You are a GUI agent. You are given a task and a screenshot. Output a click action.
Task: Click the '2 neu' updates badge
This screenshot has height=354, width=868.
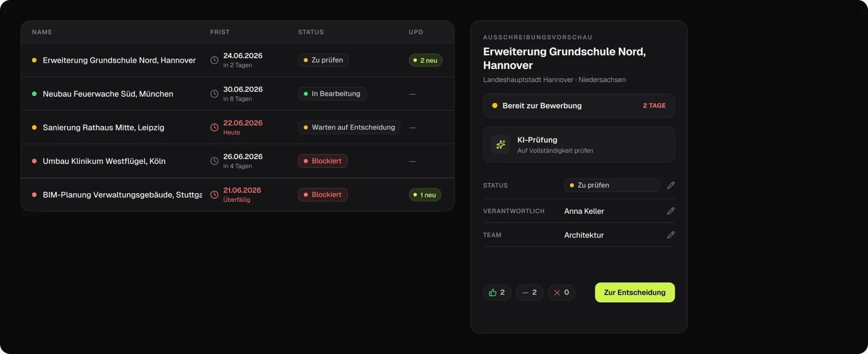tap(425, 60)
